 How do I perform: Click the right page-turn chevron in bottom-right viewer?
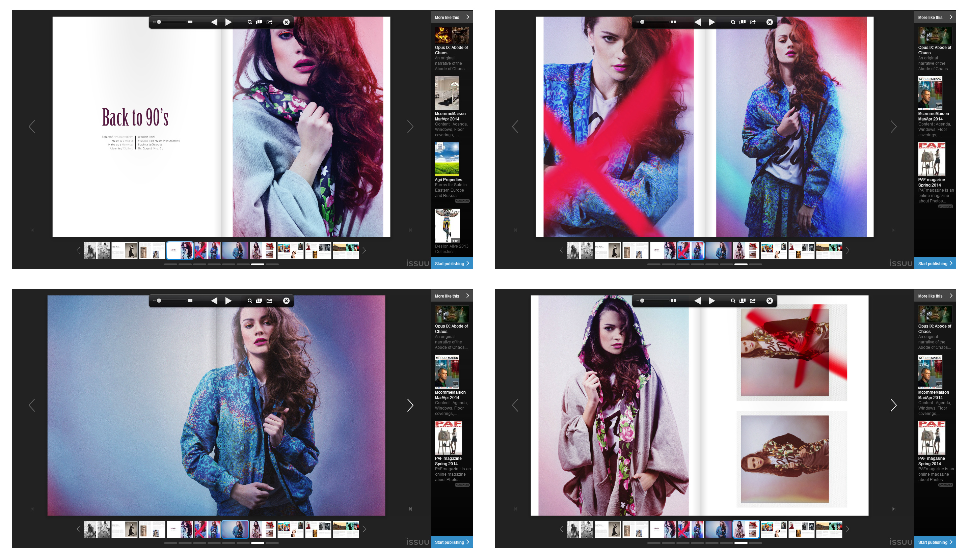point(893,405)
